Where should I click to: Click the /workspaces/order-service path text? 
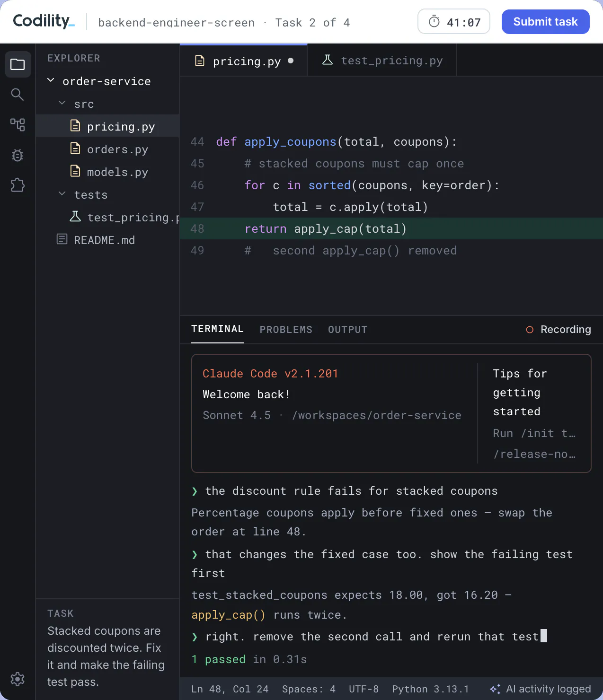point(377,415)
